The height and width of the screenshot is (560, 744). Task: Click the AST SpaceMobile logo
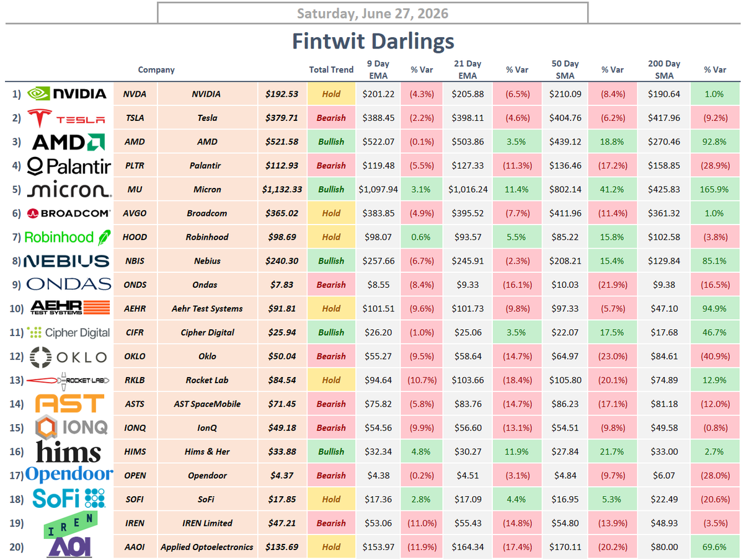pos(69,403)
